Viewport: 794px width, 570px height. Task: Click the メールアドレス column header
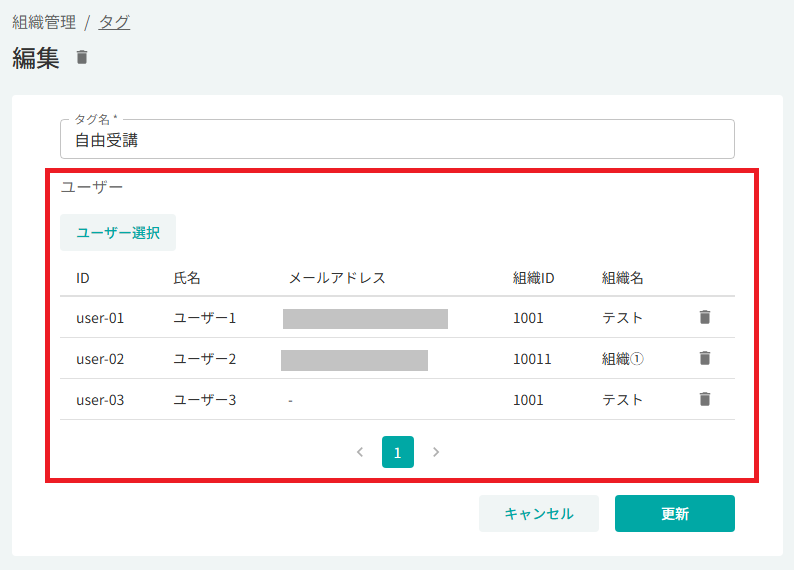point(337,278)
